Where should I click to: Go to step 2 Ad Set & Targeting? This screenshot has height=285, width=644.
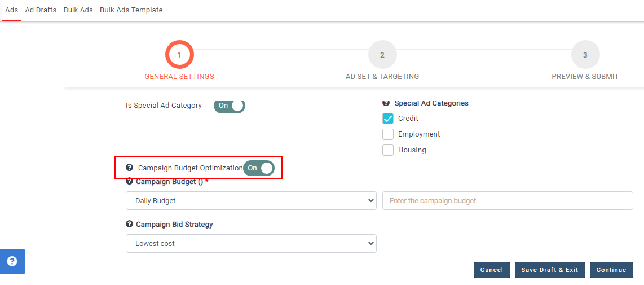(x=382, y=55)
